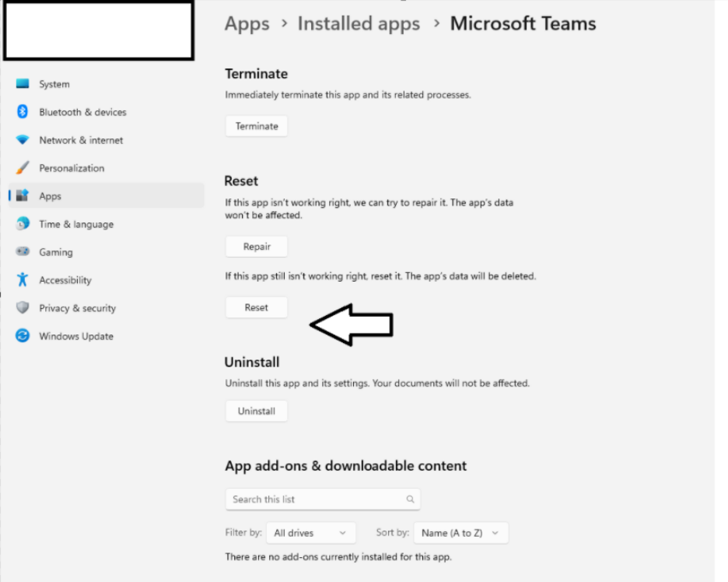Viewport: 728px width, 582px height.
Task: Click the Reset button
Action: [x=257, y=307]
